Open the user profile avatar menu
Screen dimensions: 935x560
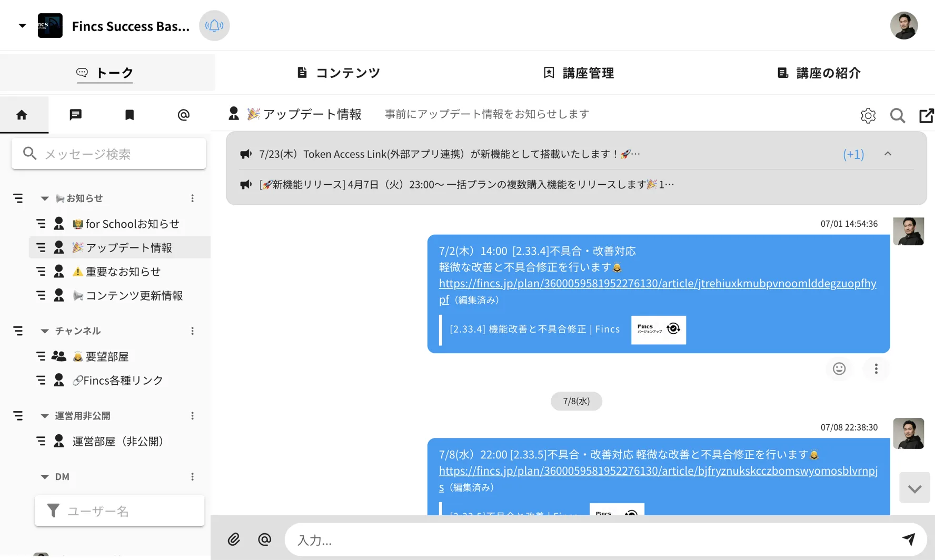(x=903, y=25)
